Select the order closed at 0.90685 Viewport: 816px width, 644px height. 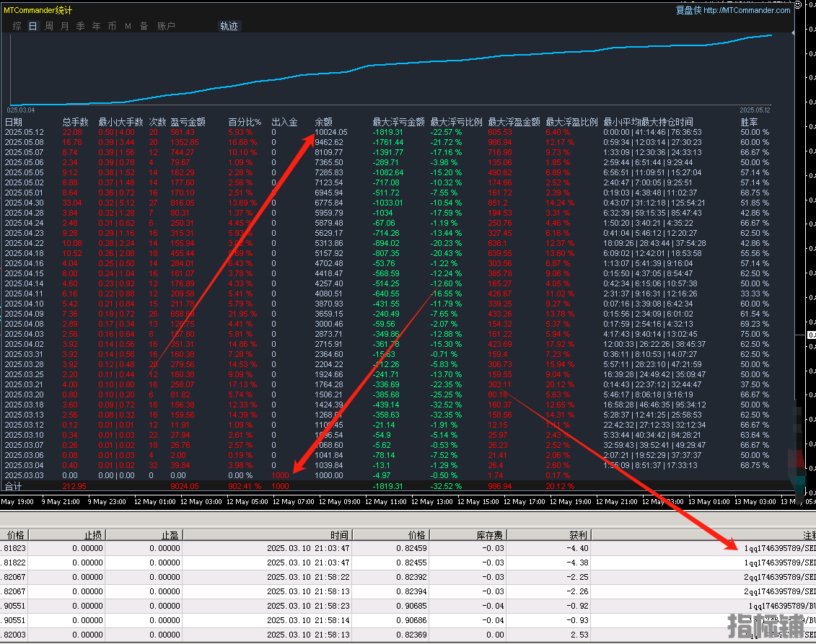click(408, 606)
